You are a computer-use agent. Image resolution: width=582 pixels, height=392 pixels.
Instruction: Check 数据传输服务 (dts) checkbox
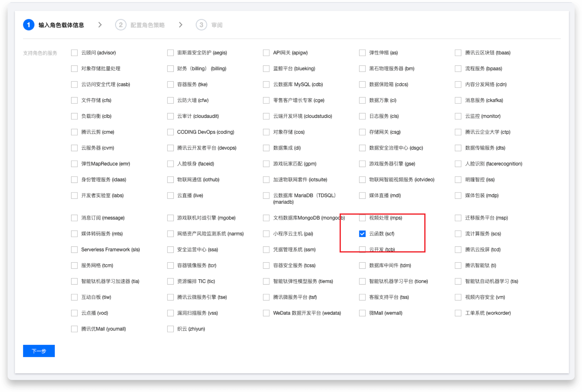point(458,148)
